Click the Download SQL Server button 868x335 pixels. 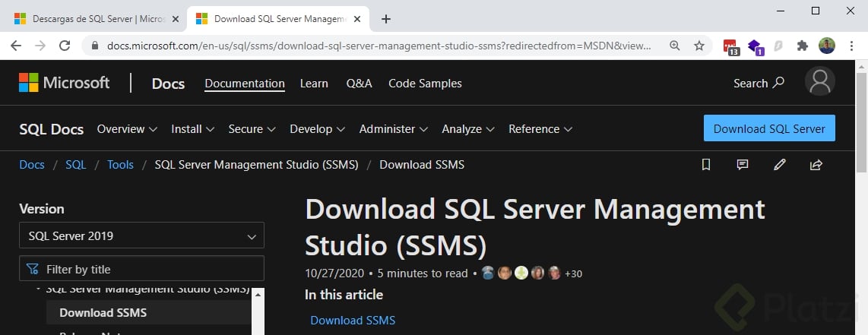[x=769, y=128]
